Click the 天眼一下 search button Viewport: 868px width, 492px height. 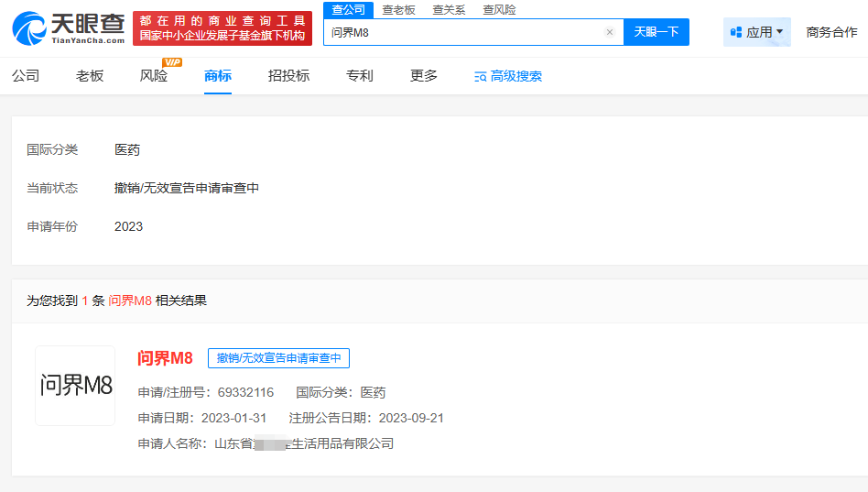[x=656, y=32]
